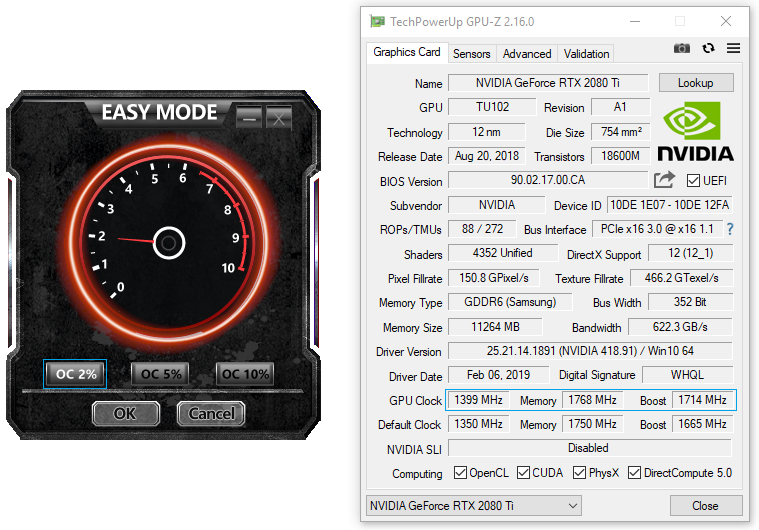Click the GPU-Z window title text
This screenshot has height=530, width=759.
(462, 22)
